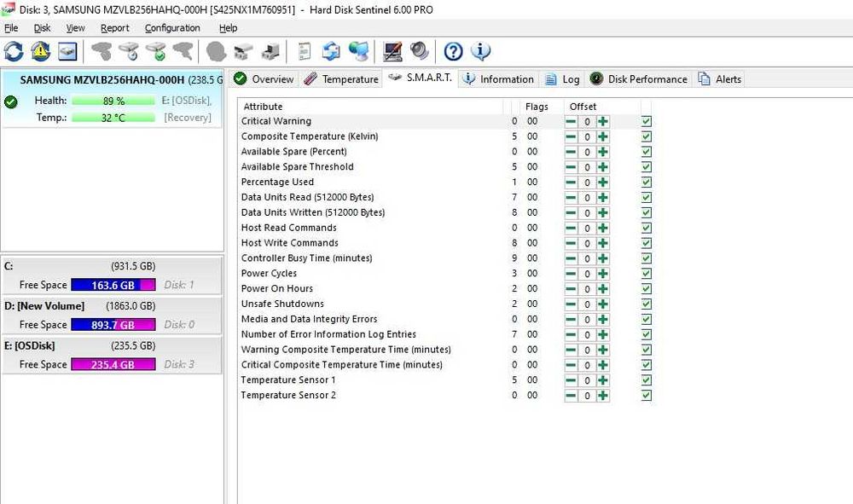
Task: Open the Configuration menu
Action: 172,28
